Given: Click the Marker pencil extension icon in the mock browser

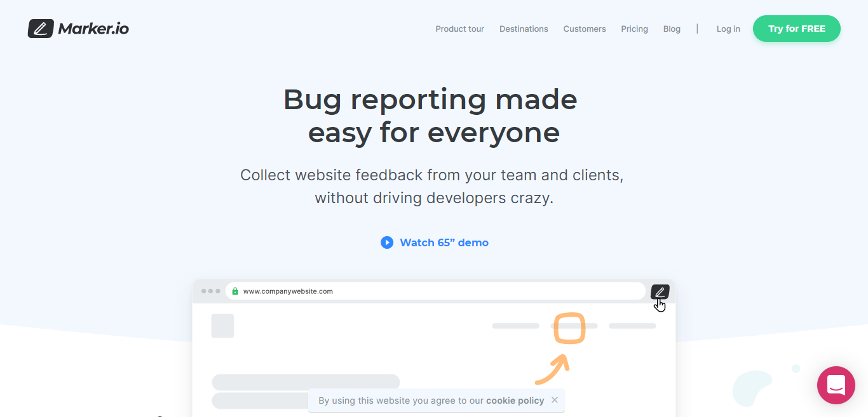Looking at the screenshot, I should click(660, 292).
